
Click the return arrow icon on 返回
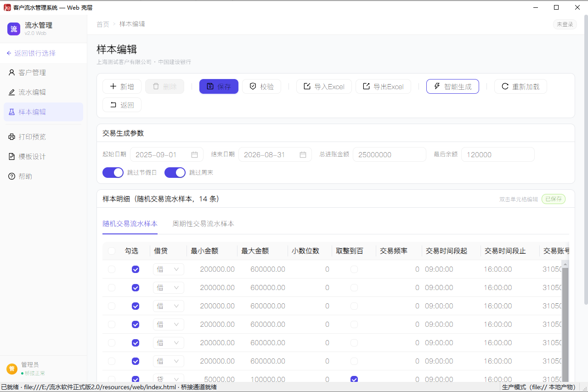[113, 105]
